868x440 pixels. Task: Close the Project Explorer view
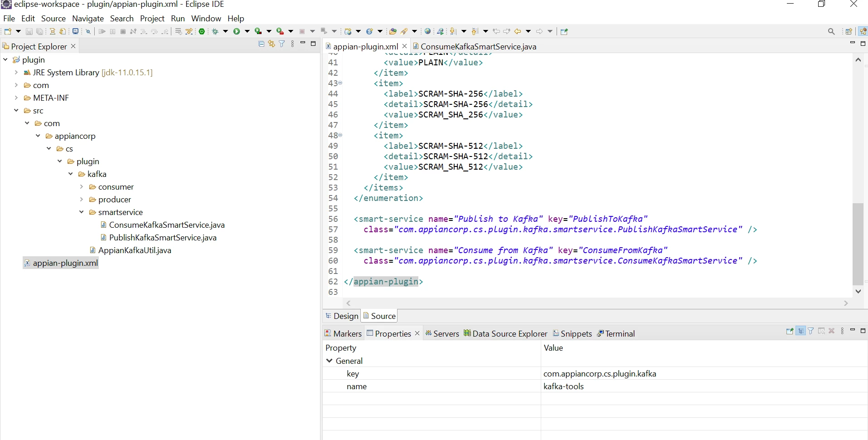(x=73, y=46)
